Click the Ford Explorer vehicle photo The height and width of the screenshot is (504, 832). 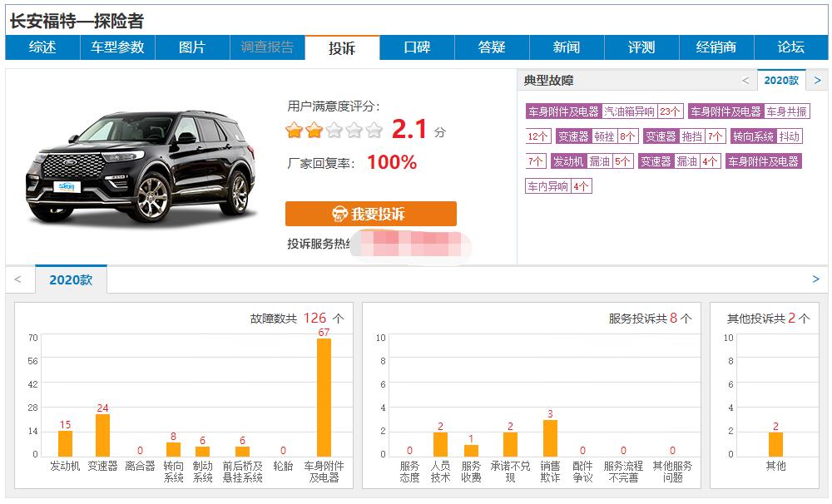tap(141, 162)
